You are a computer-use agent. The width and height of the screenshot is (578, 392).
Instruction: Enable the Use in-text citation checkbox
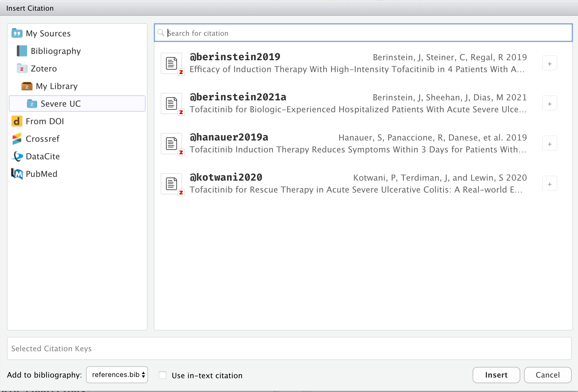[163, 375]
